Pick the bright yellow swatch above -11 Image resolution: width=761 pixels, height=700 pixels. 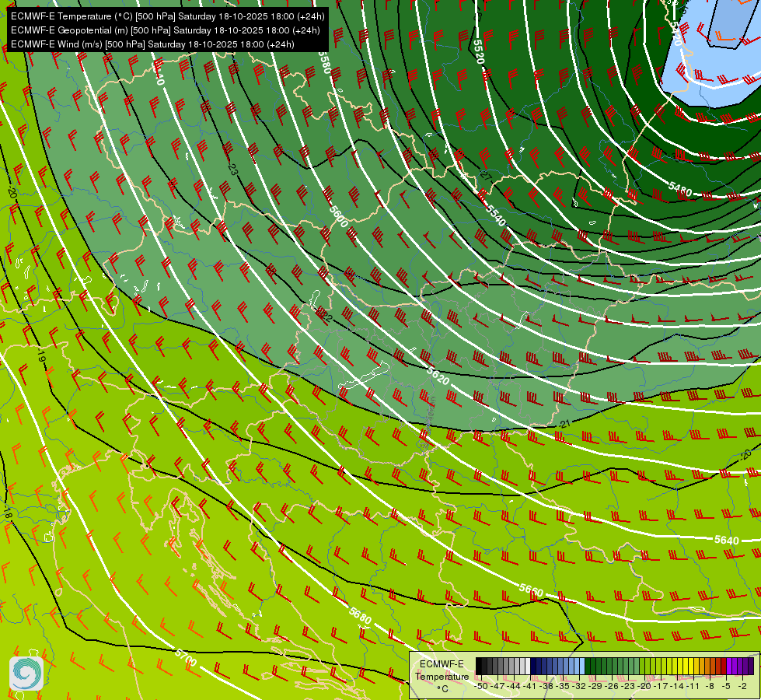coord(692,666)
